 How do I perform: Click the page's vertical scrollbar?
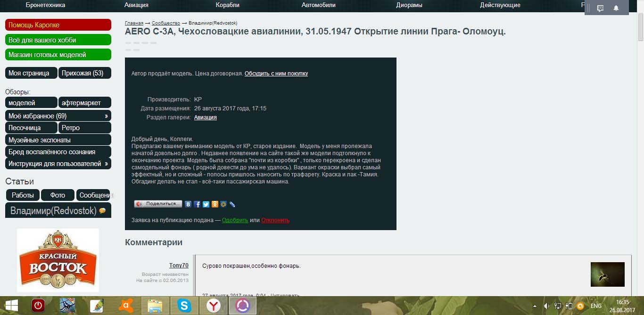tap(640, 141)
